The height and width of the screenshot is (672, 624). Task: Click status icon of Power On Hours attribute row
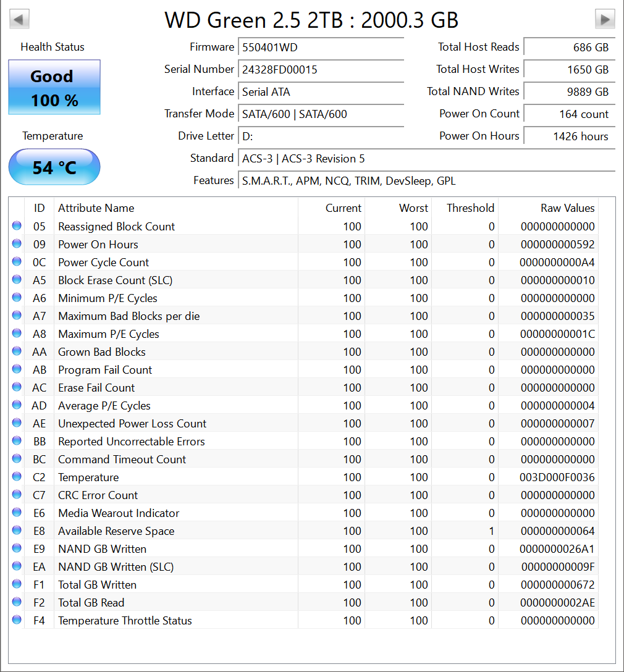click(x=17, y=243)
